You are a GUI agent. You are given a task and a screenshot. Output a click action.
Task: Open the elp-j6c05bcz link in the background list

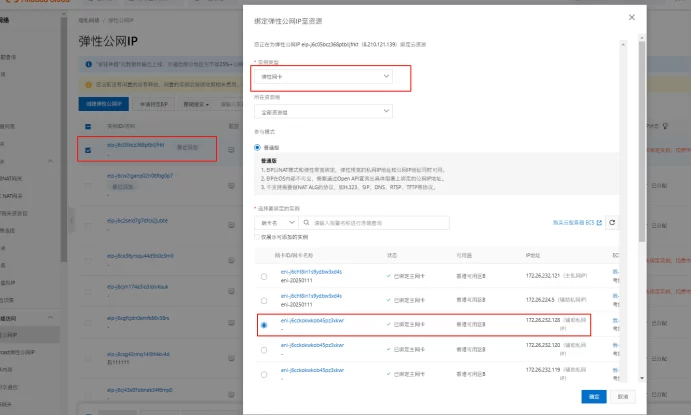tap(135, 145)
